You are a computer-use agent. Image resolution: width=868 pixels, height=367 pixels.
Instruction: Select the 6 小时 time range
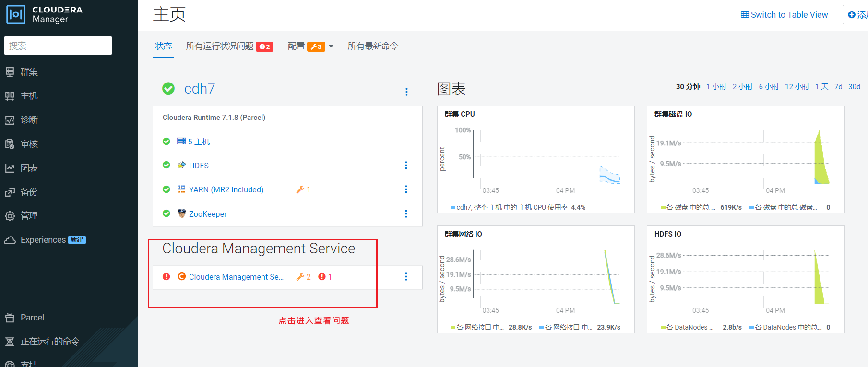point(769,87)
